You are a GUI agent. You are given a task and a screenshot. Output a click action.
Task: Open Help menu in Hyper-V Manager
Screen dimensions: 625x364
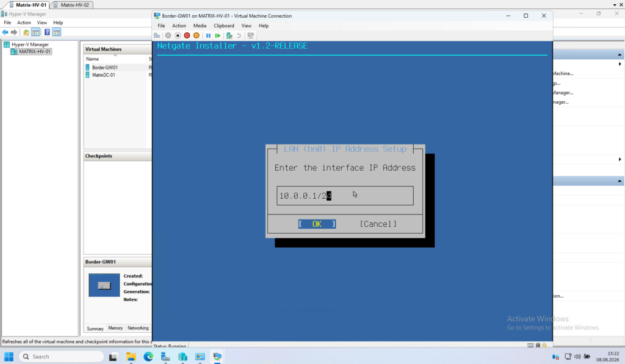[x=58, y=23]
